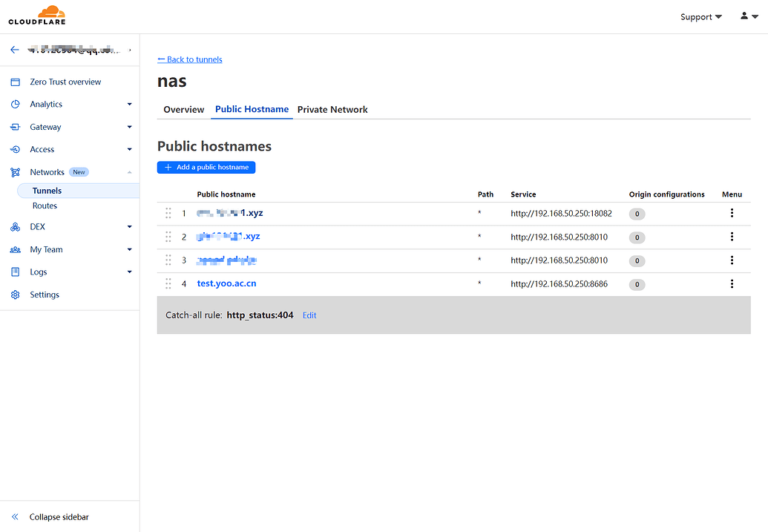Click the DEX sidebar icon
768x532 pixels.
[x=15, y=227]
